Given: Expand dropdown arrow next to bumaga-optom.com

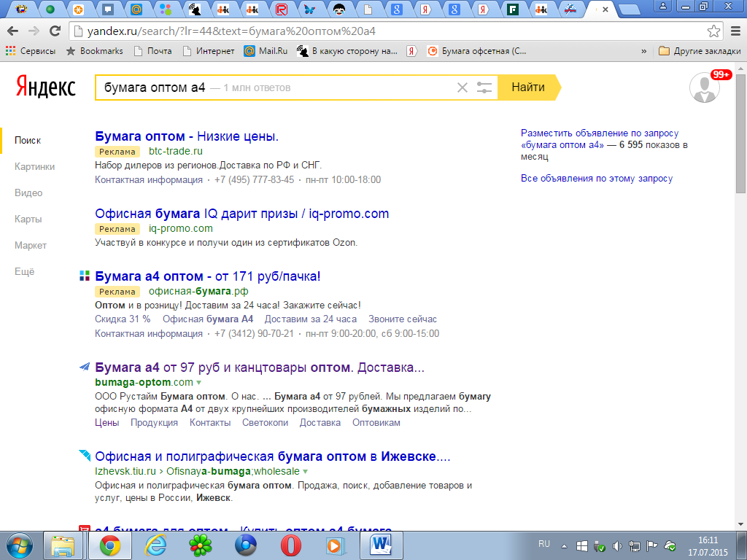Looking at the screenshot, I should point(198,383).
